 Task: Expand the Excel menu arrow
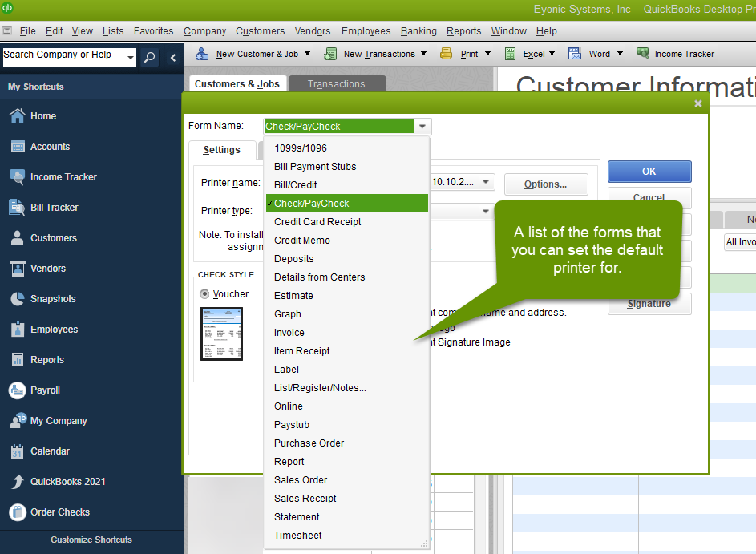coord(552,54)
